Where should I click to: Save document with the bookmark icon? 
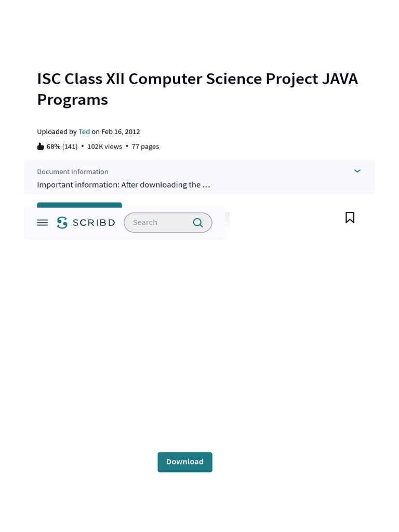point(350,218)
